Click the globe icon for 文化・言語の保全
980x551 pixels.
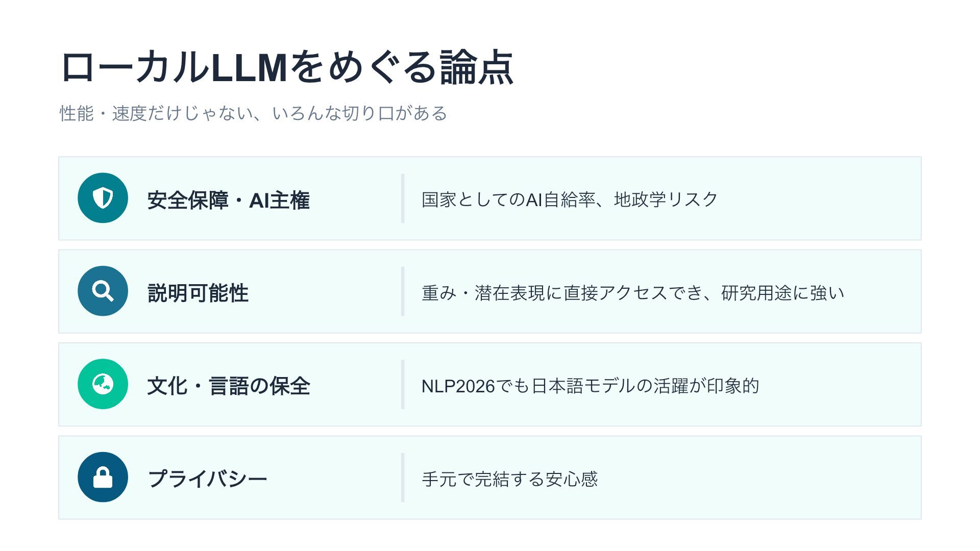point(103,384)
